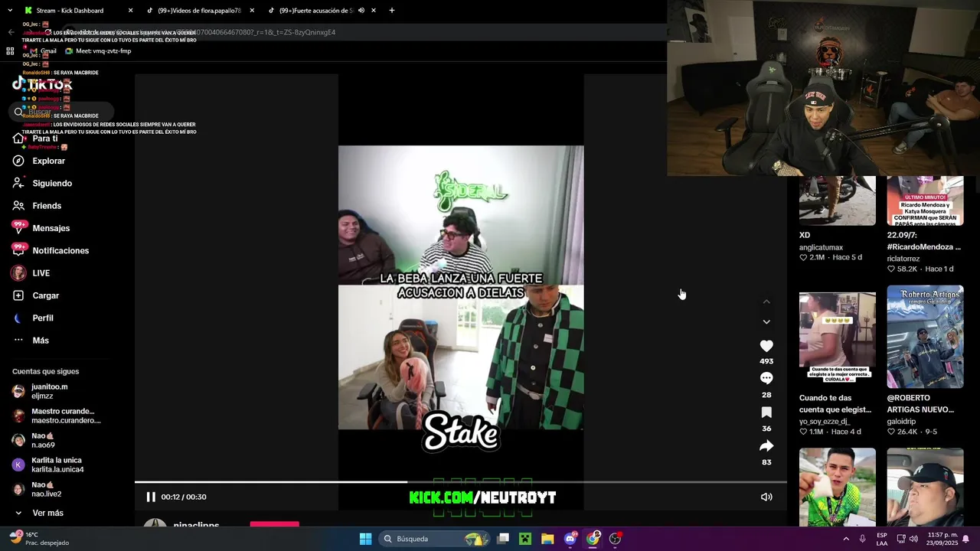The height and width of the screenshot is (551, 980).
Task: Open Task View on the taskbar
Action: (x=503, y=539)
